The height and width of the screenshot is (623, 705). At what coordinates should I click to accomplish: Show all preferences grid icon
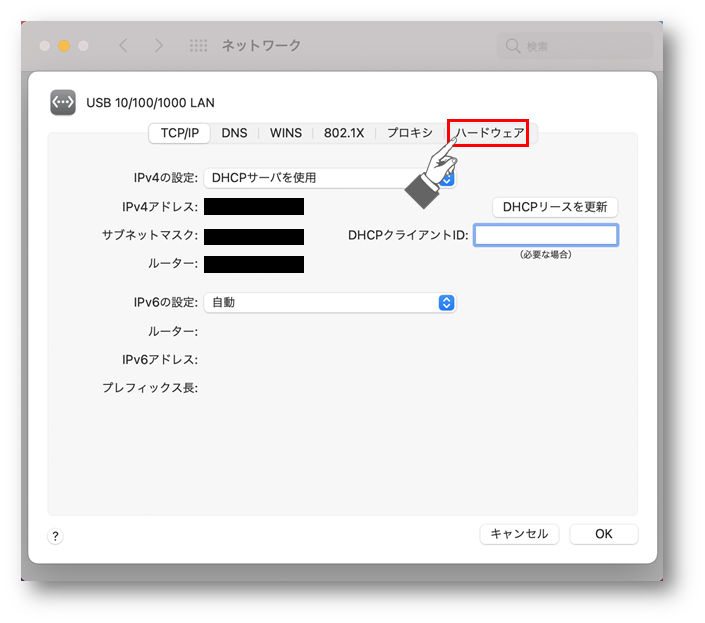click(198, 45)
